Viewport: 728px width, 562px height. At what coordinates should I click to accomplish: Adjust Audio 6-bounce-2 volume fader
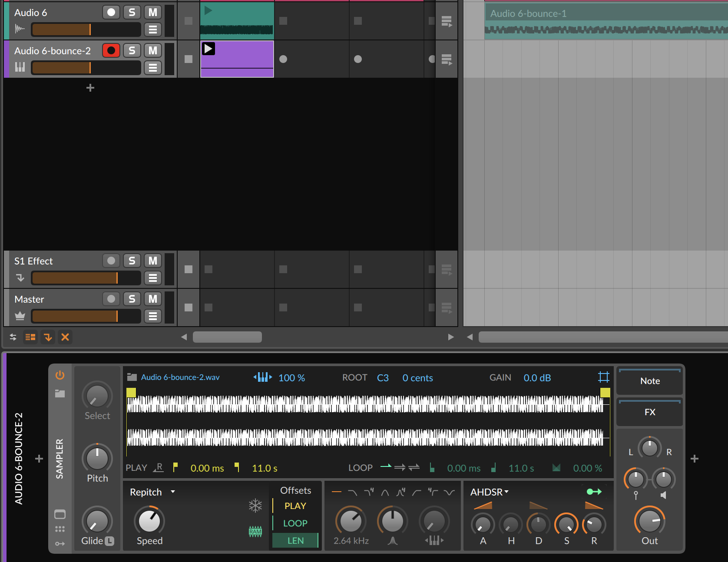86,68
